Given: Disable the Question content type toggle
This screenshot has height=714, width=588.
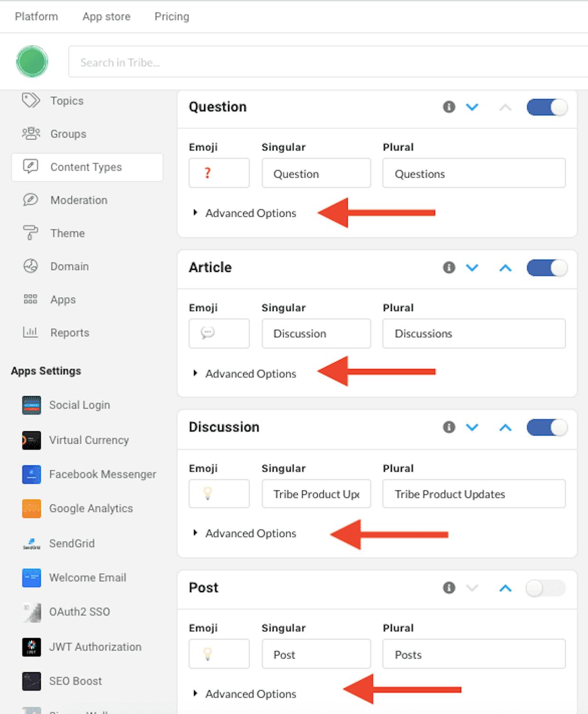Looking at the screenshot, I should point(547,107).
